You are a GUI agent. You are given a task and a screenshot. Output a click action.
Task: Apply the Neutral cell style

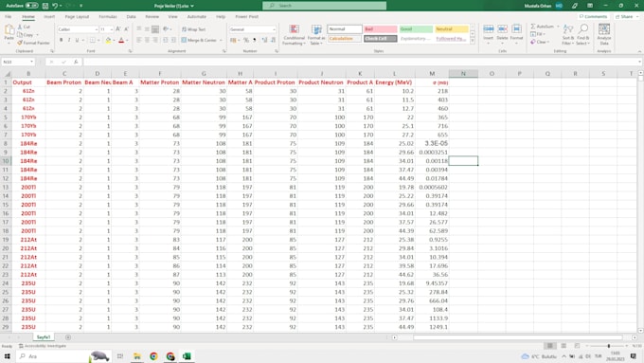[x=452, y=29]
